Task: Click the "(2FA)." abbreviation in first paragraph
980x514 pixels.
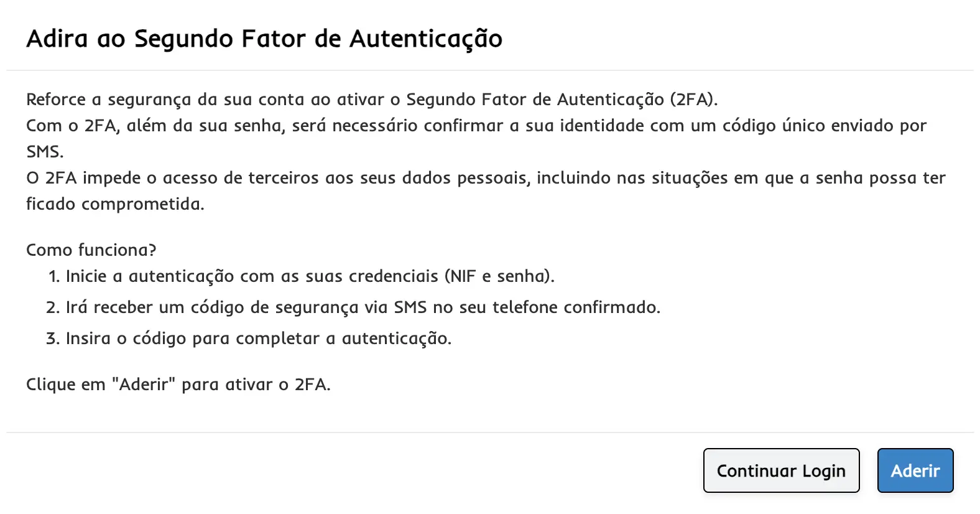Action: coord(694,100)
